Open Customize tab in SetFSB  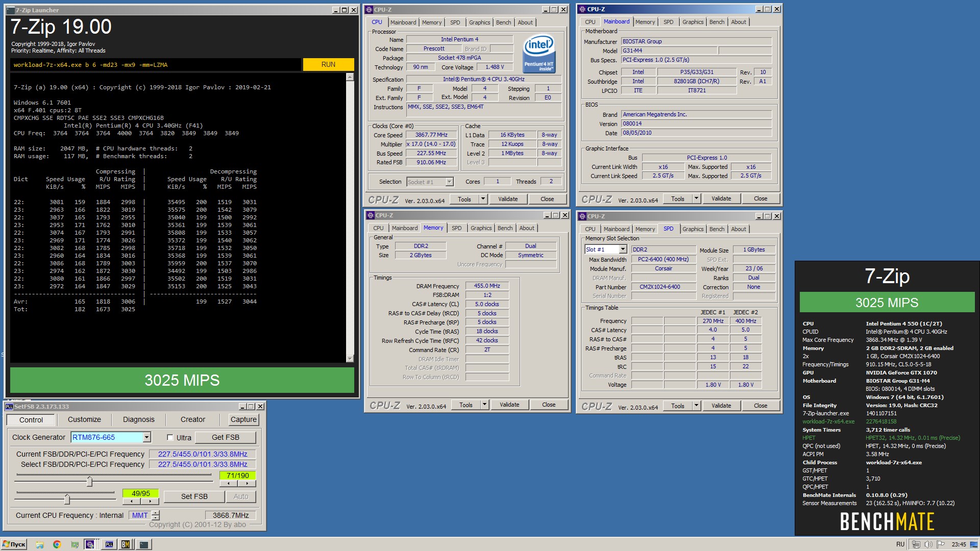84,419
